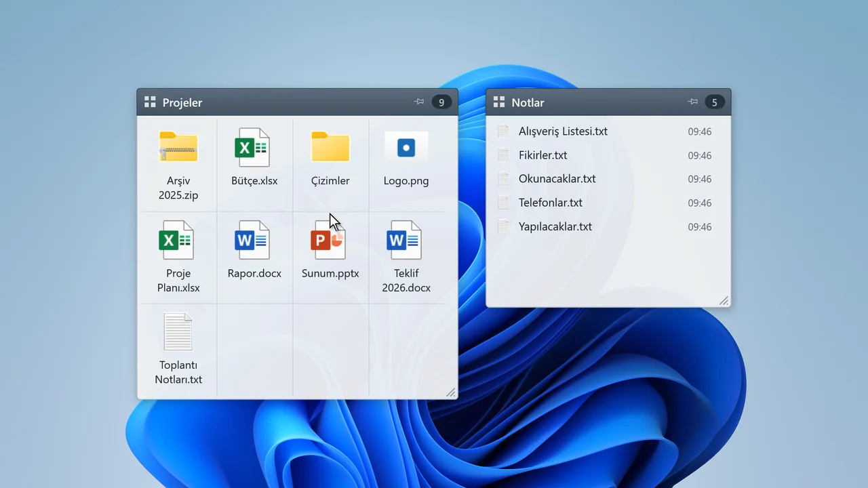Toggle the pin on Notlar fence
The width and height of the screenshot is (868, 488).
coord(692,102)
